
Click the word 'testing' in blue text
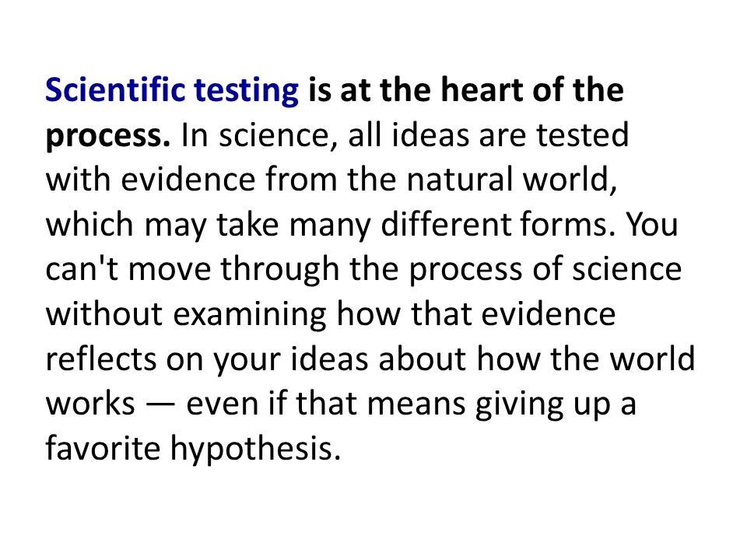point(247,92)
